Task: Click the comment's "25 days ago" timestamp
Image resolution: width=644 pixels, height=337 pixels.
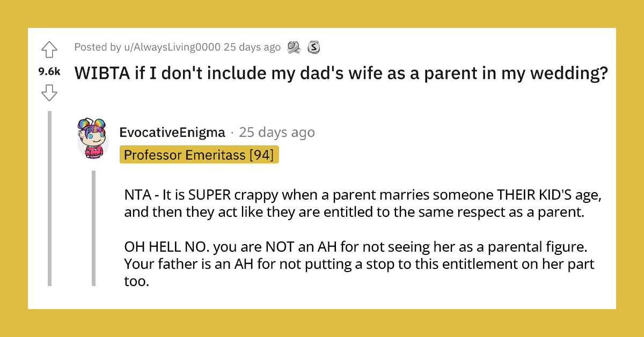Action: [x=276, y=133]
